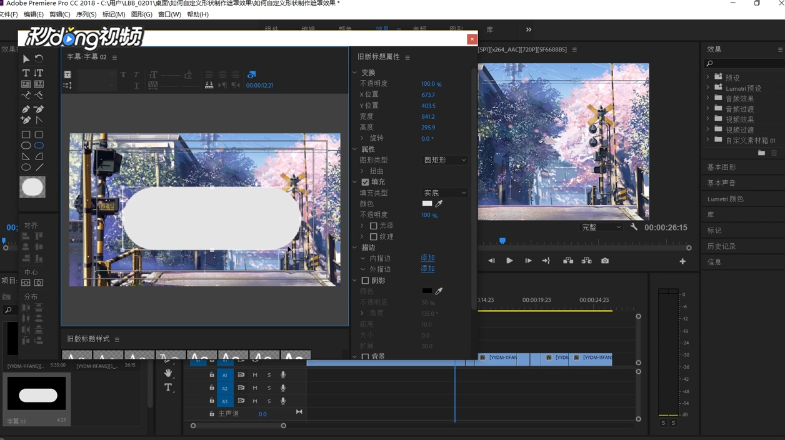The image size is (785, 440).
Task: Click 添加 link for 内描边 inner stroke
Action: 428,258
